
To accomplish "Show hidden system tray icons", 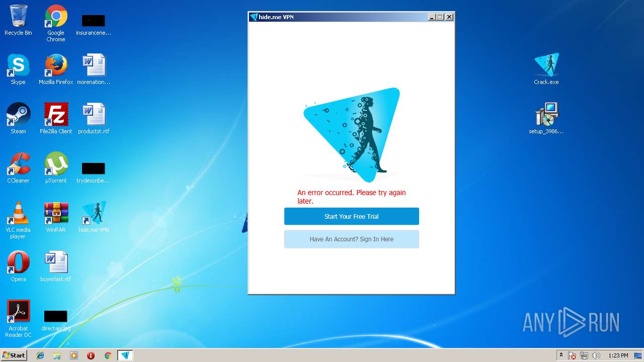I will (x=561, y=355).
